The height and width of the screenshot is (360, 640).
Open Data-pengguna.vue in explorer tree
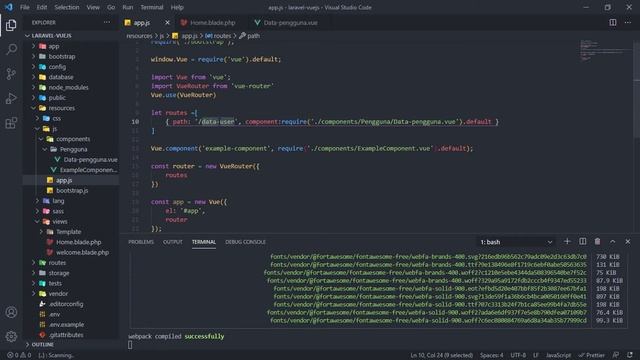[71, 160]
